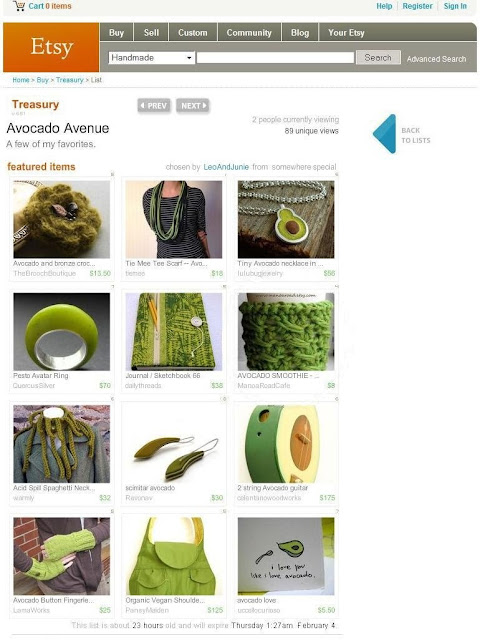Click the Treasury breadcrumb link
Screen dimensions: 480x640
69,80
